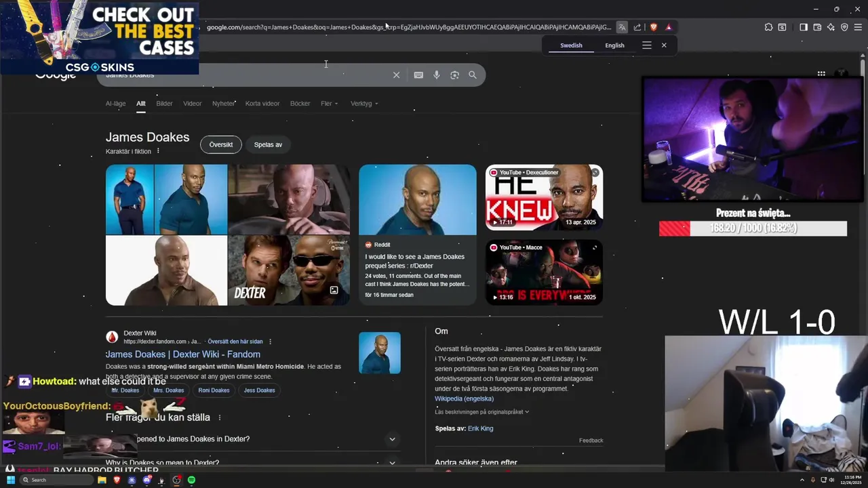Switch to Videor search tab
868x488 pixels.
tap(192, 104)
